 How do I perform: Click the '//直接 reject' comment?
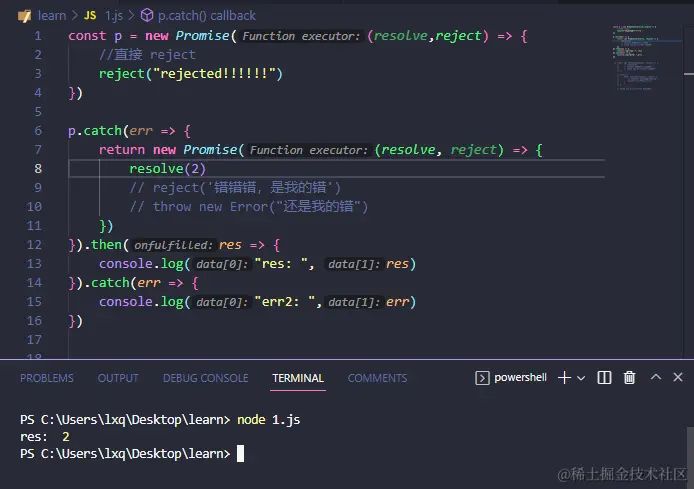click(147, 55)
